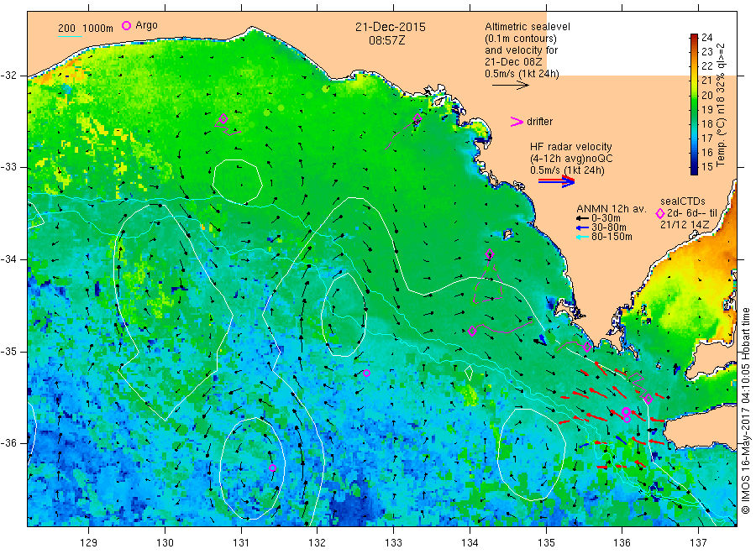This screenshot has width=756, height=554.
Task: Click the date label 21-Dec-2015
Action: tap(391, 27)
